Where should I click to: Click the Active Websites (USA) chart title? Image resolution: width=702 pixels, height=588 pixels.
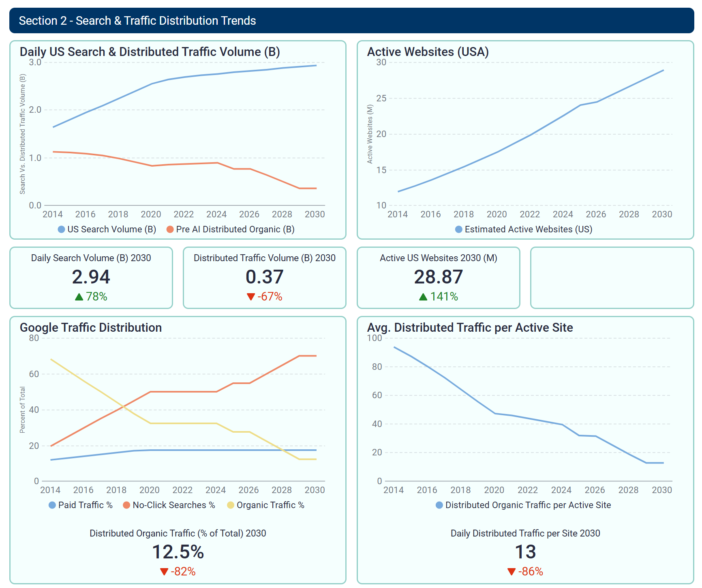click(x=428, y=52)
